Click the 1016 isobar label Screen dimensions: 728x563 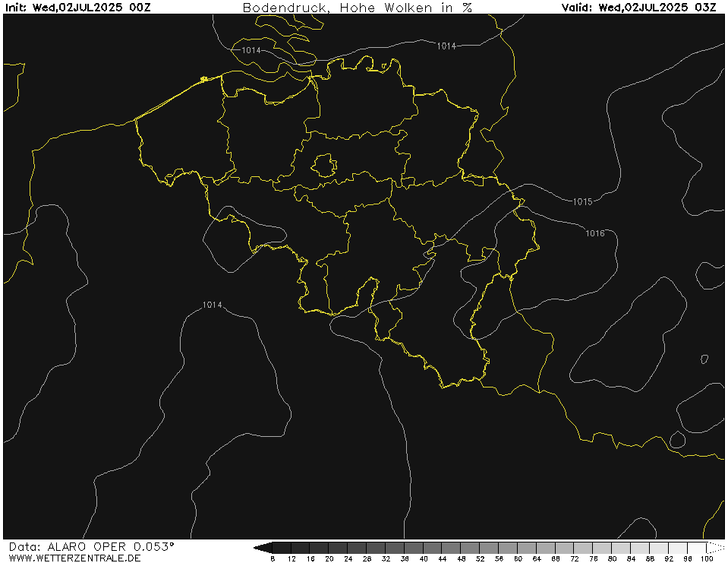[x=595, y=233]
